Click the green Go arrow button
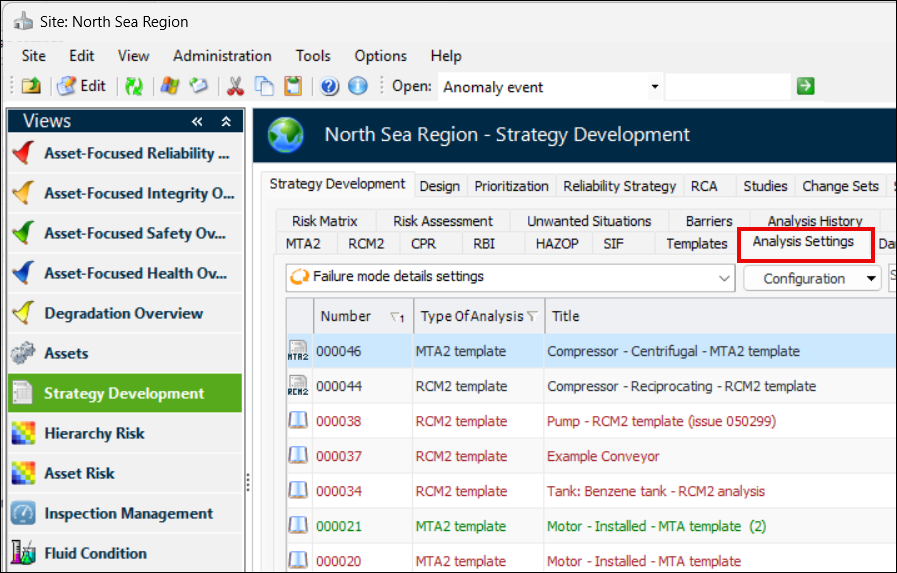Screen dimensions: 897x573 (805, 87)
